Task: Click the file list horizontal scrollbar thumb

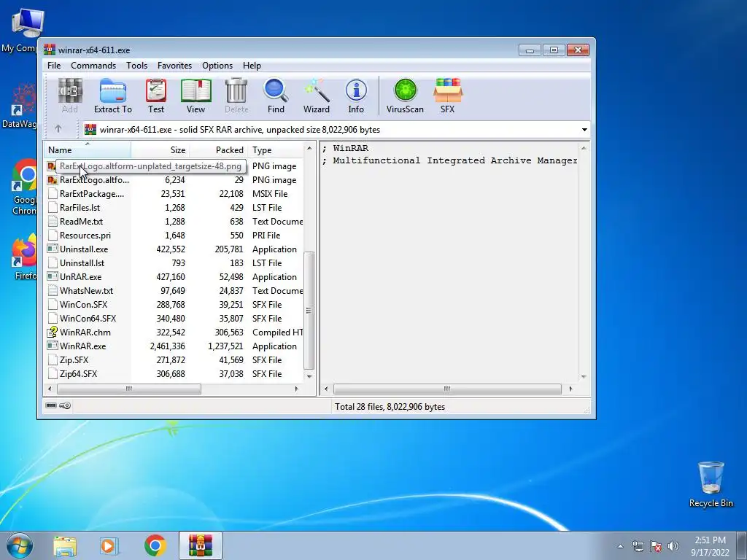Action: point(129,389)
